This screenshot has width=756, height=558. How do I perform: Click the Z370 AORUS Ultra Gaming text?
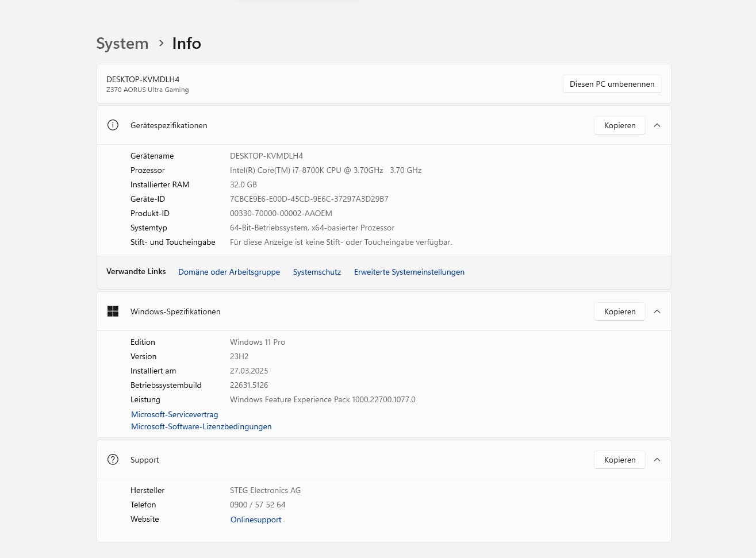[147, 90]
